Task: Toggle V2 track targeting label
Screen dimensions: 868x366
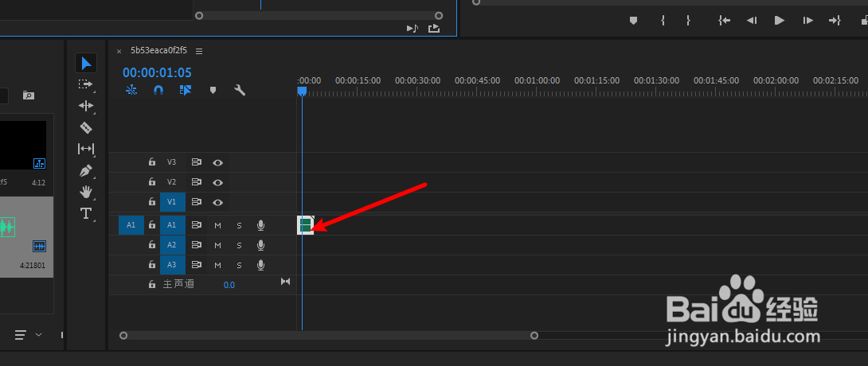Action: 172,182
